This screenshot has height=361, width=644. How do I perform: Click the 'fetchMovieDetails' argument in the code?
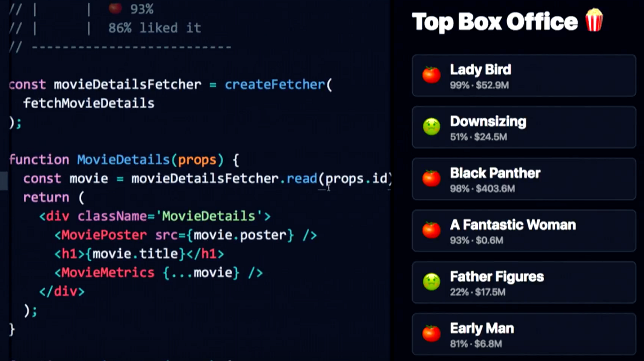[89, 103]
